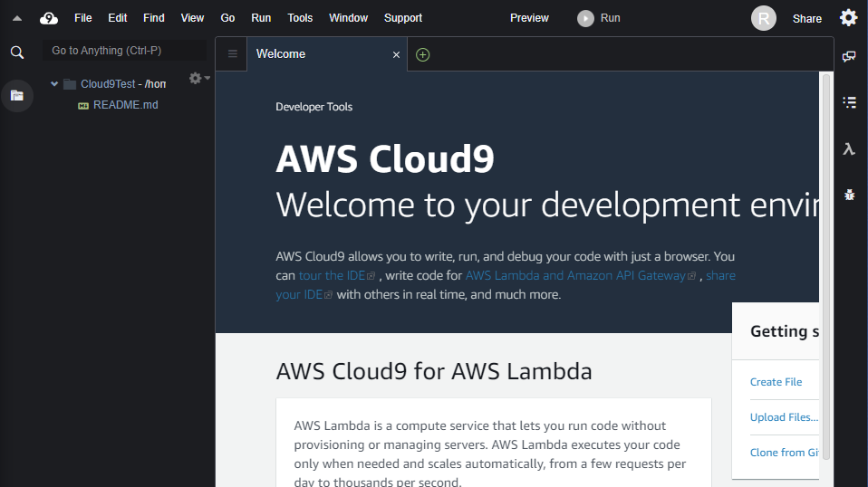This screenshot has height=487, width=868.
Task: Click the Welcome page vertical scrollbar
Action: [x=826, y=266]
